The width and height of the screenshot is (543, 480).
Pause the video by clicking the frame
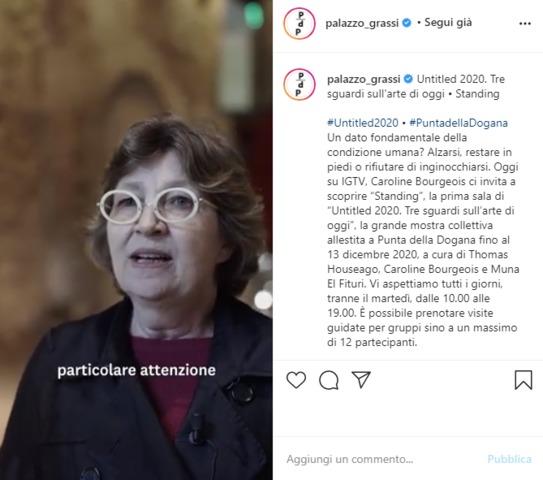pos(136,240)
